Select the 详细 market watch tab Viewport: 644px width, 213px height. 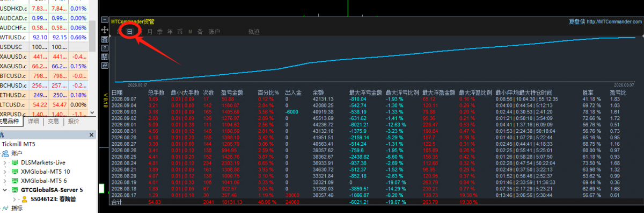(34, 122)
